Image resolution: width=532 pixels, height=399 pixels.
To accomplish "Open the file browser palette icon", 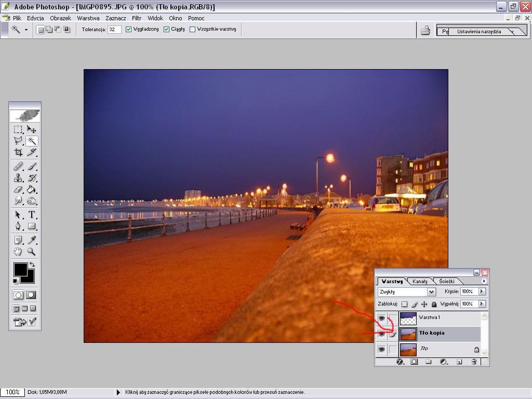I will tap(425, 31).
